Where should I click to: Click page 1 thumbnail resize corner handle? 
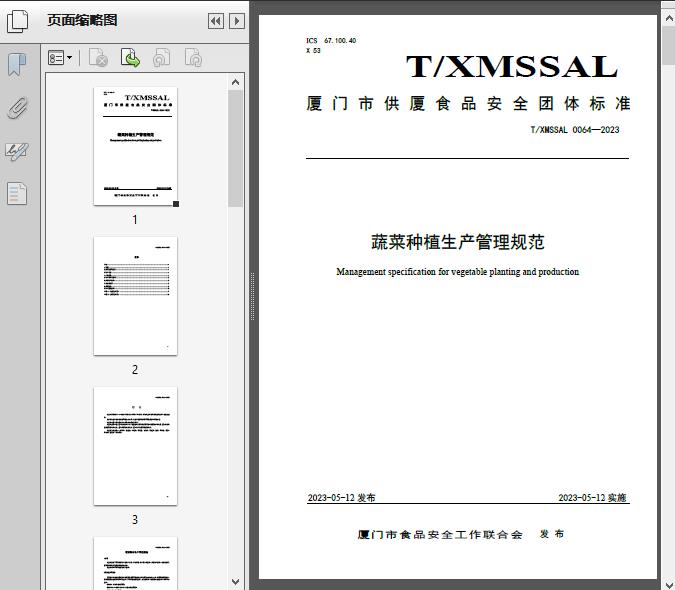tap(176, 204)
